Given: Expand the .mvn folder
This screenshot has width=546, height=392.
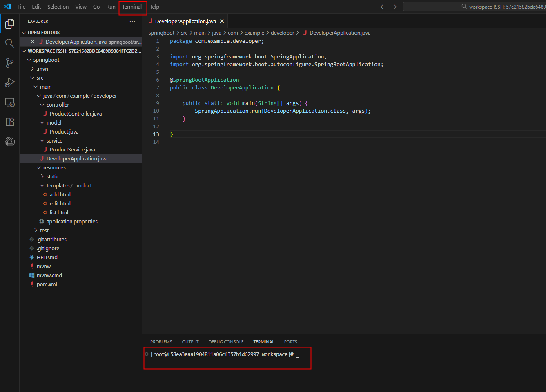Looking at the screenshot, I should coord(42,69).
